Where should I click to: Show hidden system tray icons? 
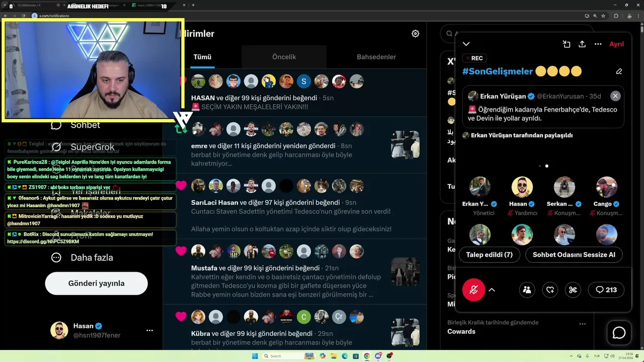[x=571, y=356]
